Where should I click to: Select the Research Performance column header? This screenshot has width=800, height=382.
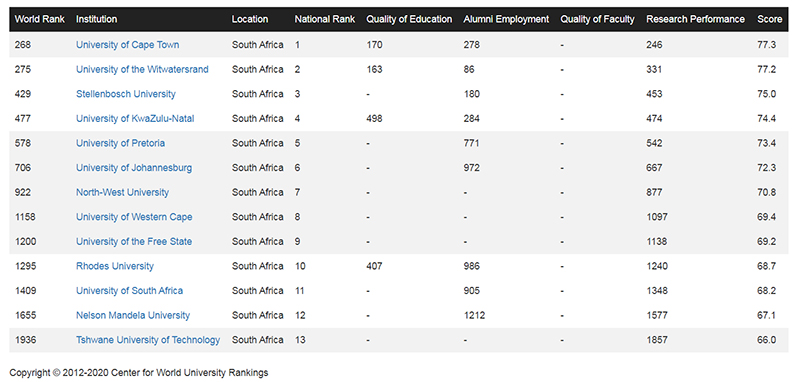pyautogui.click(x=695, y=19)
